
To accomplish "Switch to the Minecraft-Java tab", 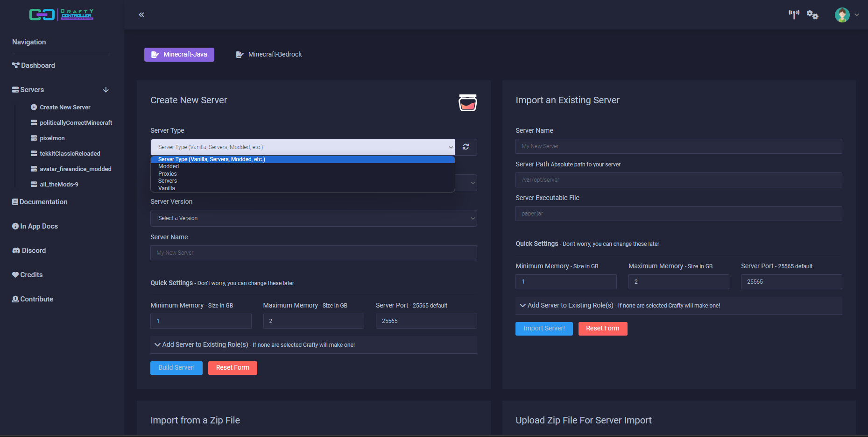I will click(179, 55).
